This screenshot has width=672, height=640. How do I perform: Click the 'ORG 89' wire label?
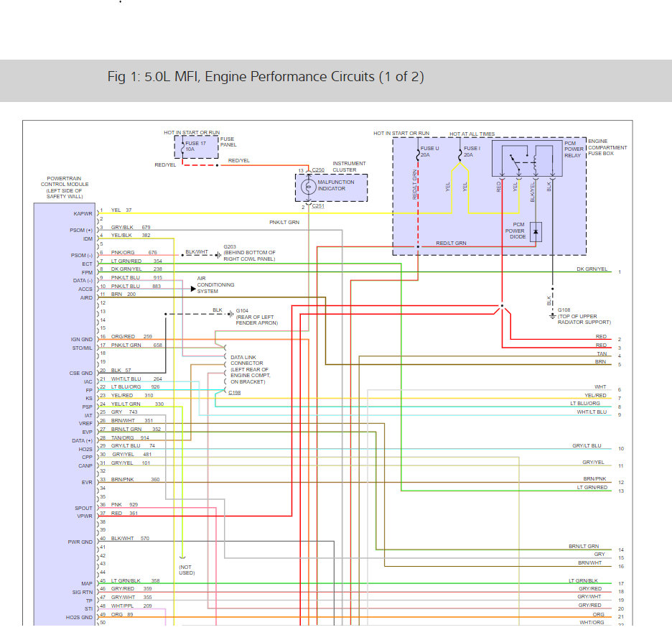(x=122, y=614)
